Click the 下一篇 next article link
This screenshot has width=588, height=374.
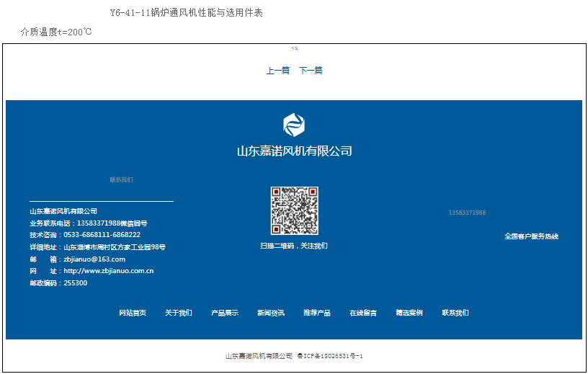point(311,71)
